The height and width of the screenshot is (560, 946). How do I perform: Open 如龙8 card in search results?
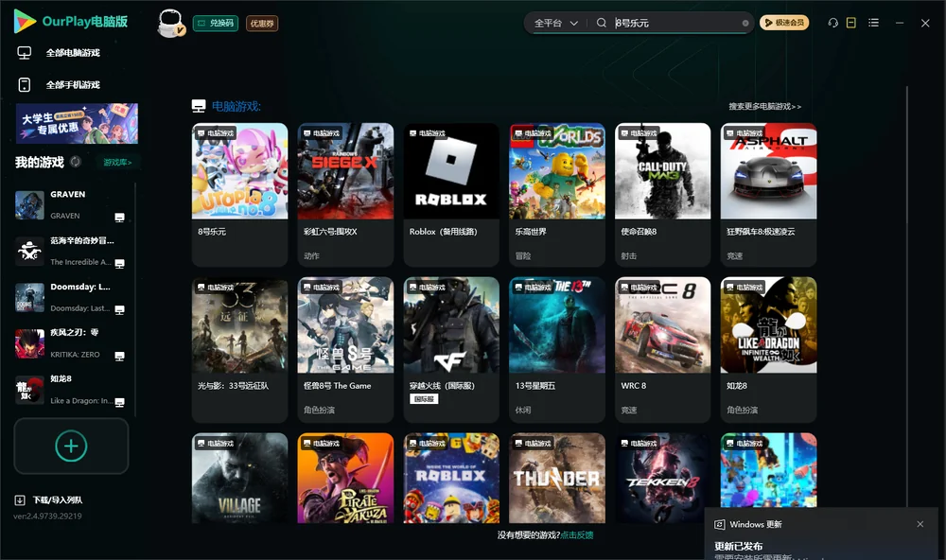768,349
